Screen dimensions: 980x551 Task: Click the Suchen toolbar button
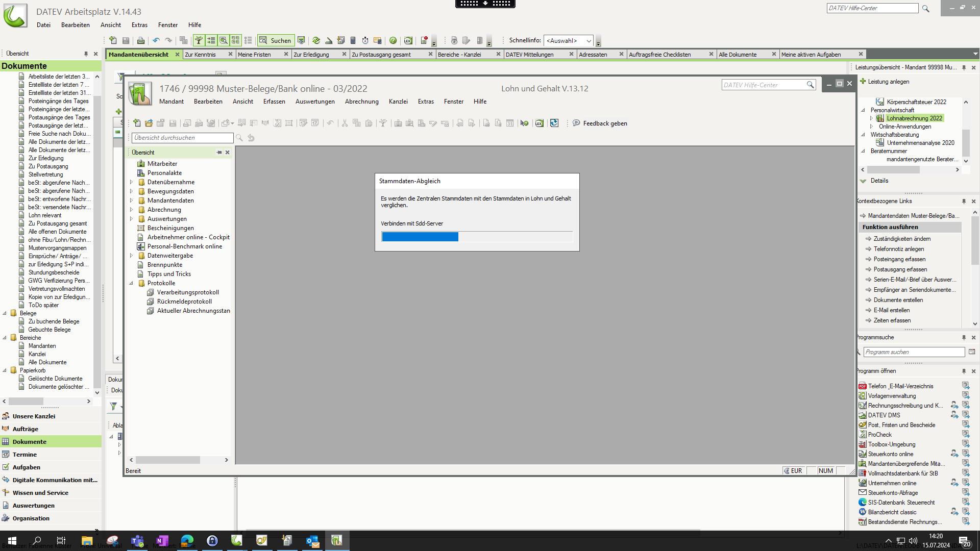275,40
